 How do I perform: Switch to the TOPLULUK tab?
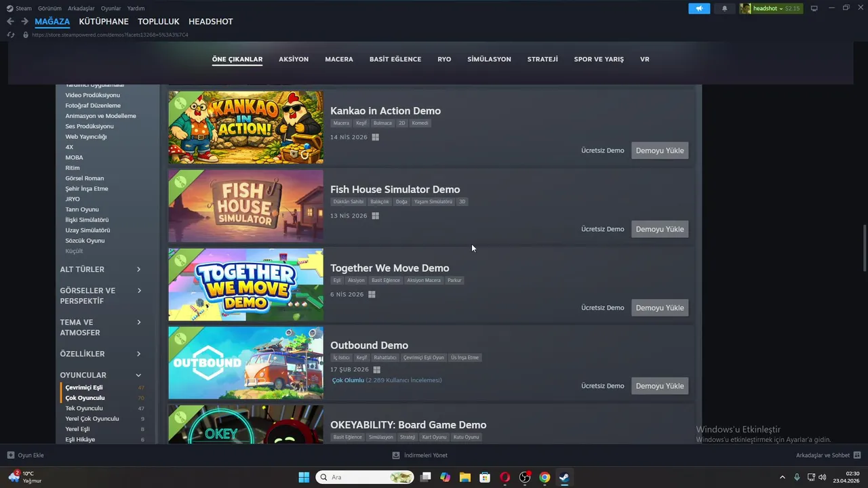(x=159, y=22)
